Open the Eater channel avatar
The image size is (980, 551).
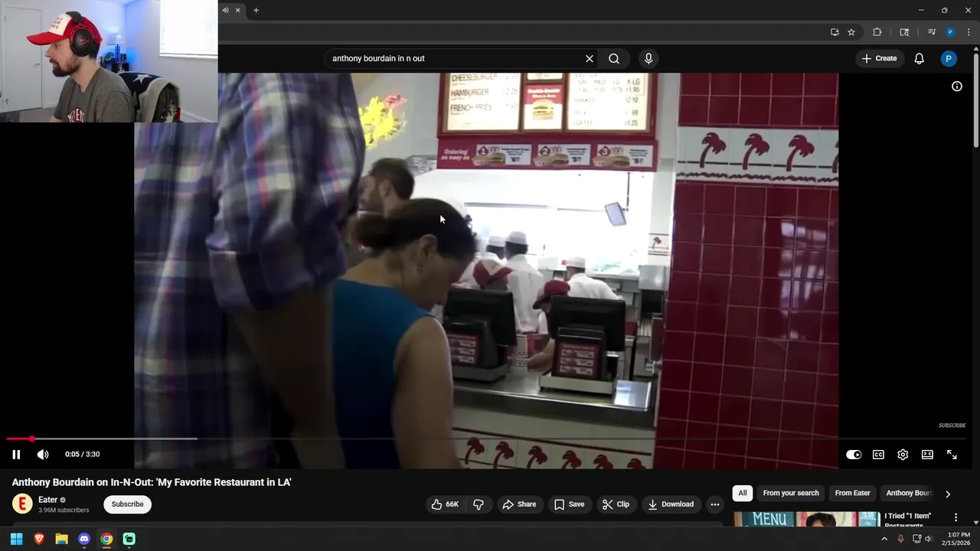22,504
